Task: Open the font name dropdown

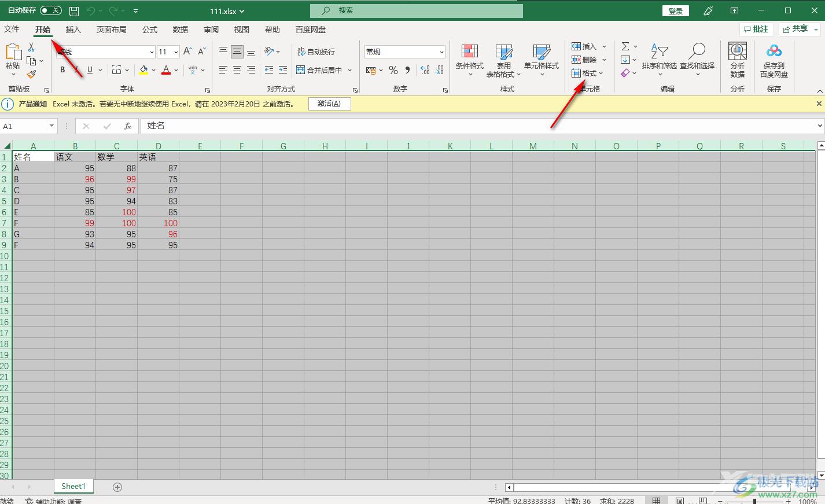Action: 152,52
